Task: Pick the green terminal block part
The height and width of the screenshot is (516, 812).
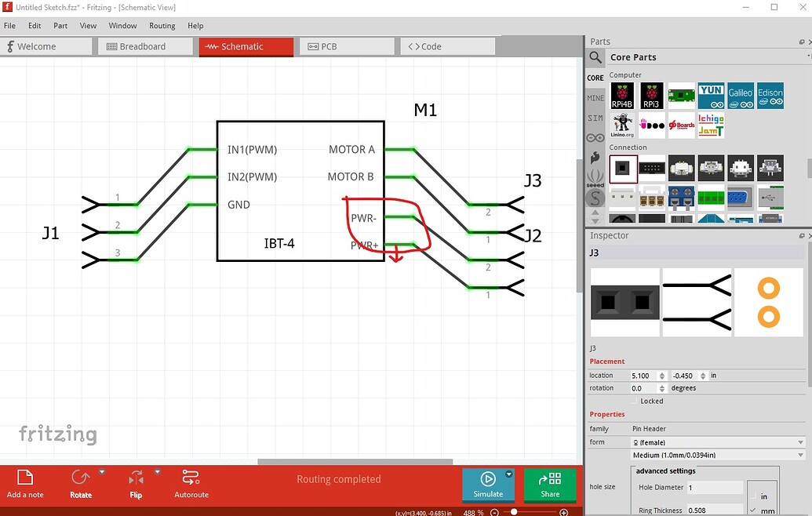Action: (x=711, y=198)
